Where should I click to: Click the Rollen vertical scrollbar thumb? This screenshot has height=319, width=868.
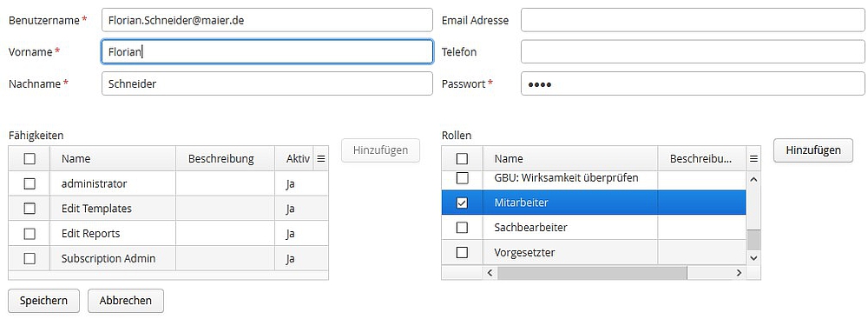(753, 240)
